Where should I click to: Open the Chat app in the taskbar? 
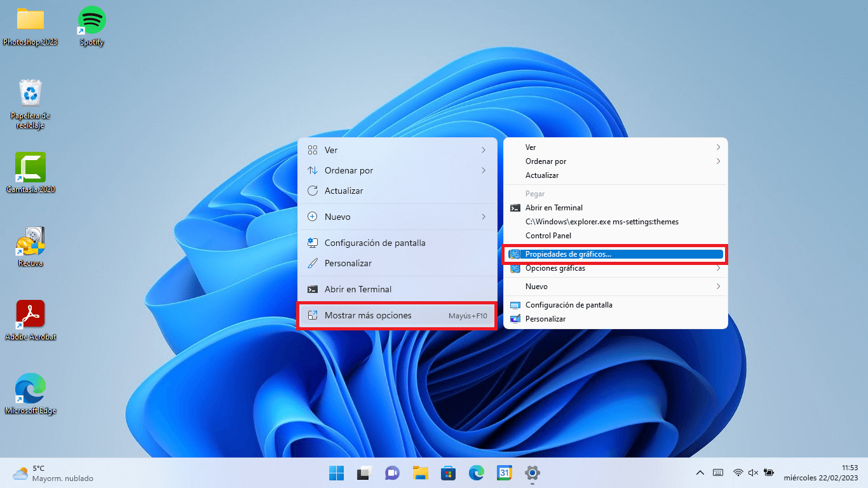392,473
